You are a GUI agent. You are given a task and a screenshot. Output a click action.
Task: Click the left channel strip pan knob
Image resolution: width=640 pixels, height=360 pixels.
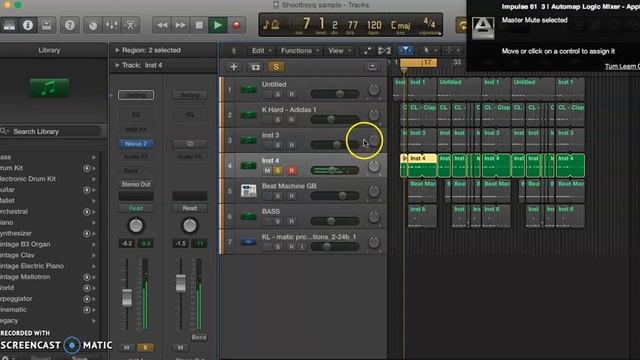(x=136, y=225)
